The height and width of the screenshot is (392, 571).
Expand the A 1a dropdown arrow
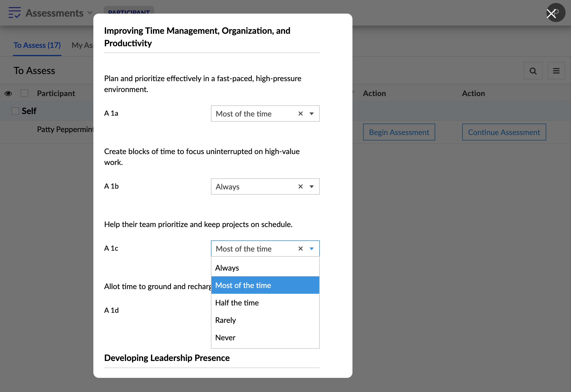312,114
